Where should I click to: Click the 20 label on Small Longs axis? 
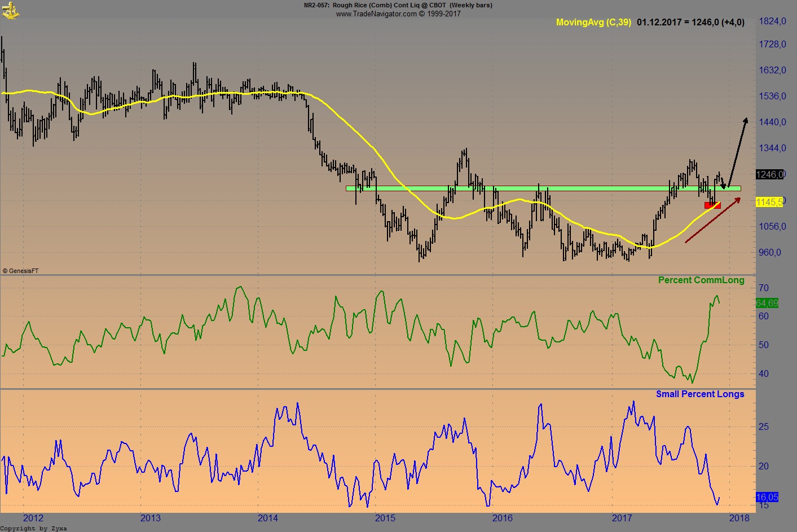(x=764, y=467)
